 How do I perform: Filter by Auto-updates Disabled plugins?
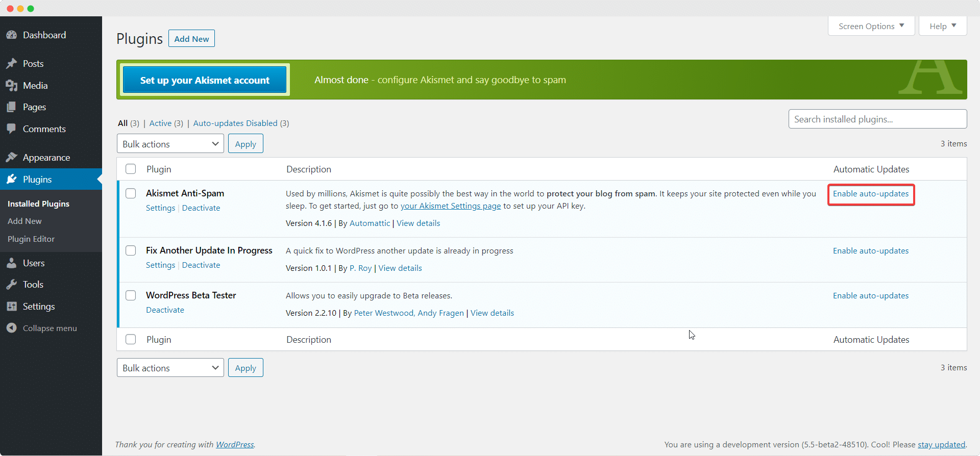(235, 123)
